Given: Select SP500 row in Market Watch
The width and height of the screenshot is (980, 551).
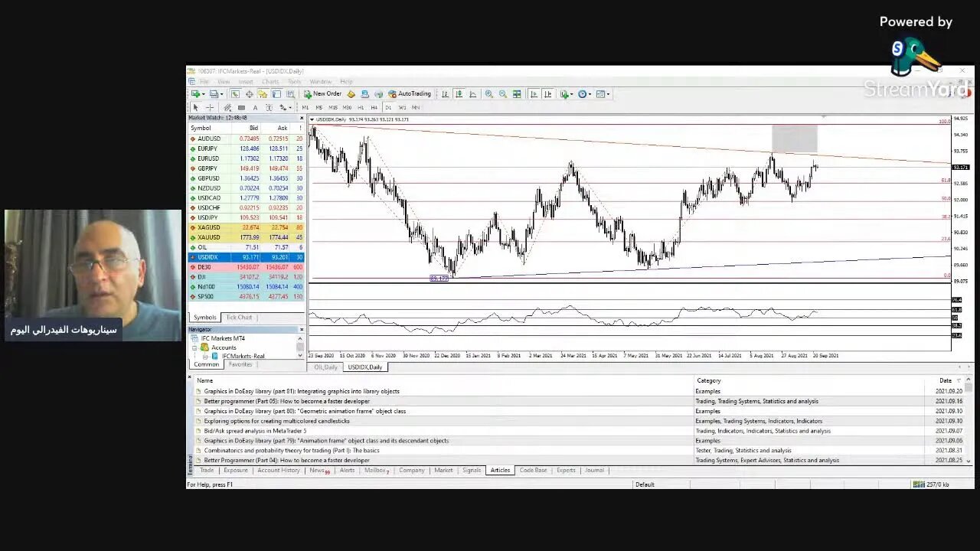Looking at the screenshot, I should coord(246,296).
